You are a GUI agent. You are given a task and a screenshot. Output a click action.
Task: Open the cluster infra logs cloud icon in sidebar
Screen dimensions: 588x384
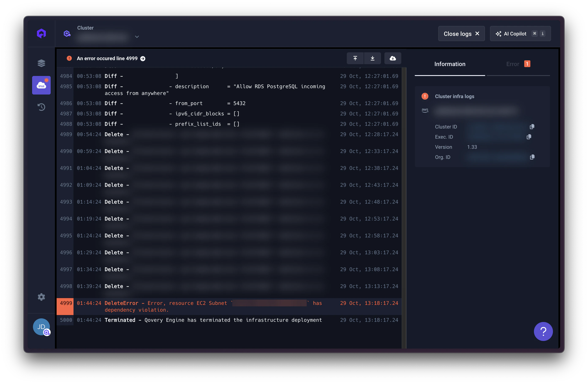click(x=41, y=85)
